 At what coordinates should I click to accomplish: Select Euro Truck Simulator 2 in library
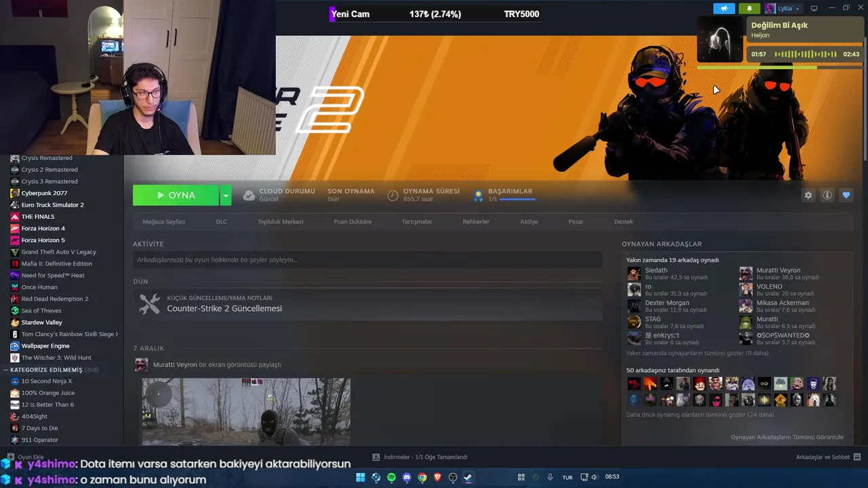[52, 205]
